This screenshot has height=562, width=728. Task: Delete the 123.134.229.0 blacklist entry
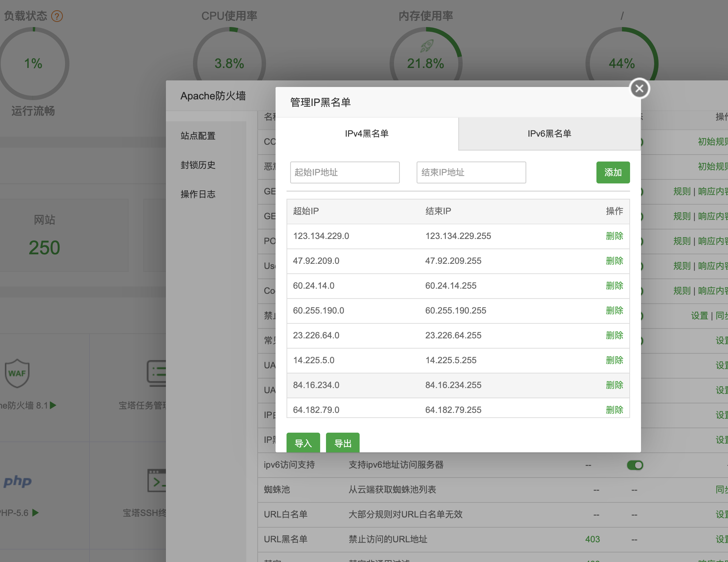pyautogui.click(x=614, y=236)
